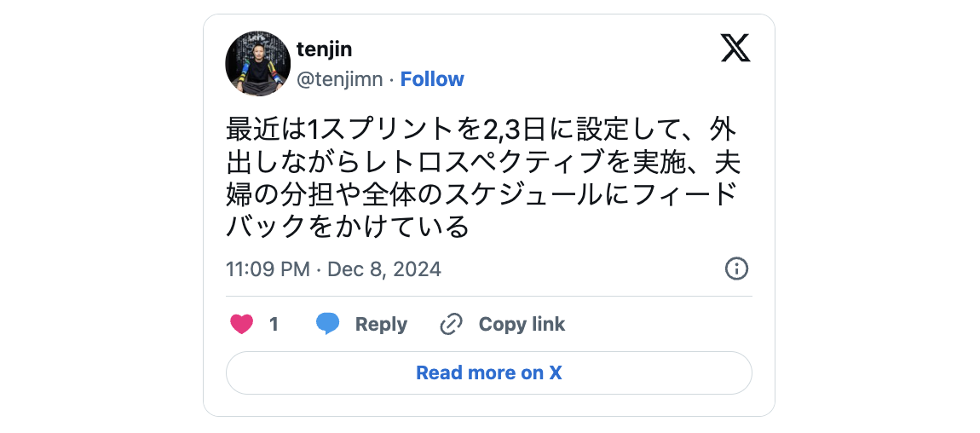
Task: Click the X logo in the tweet corner
Action: click(x=735, y=48)
